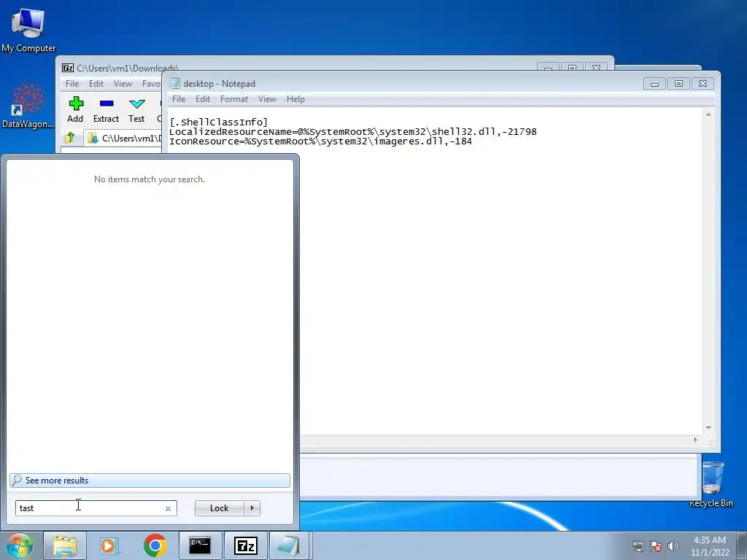747x560 pixels.
Task: Close the Notepad window
Action: [x=703, y=84]
